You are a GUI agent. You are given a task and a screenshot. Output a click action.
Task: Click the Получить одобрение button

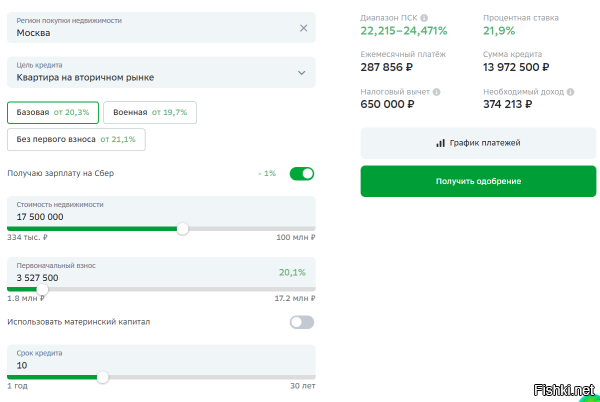pos(478,181)
